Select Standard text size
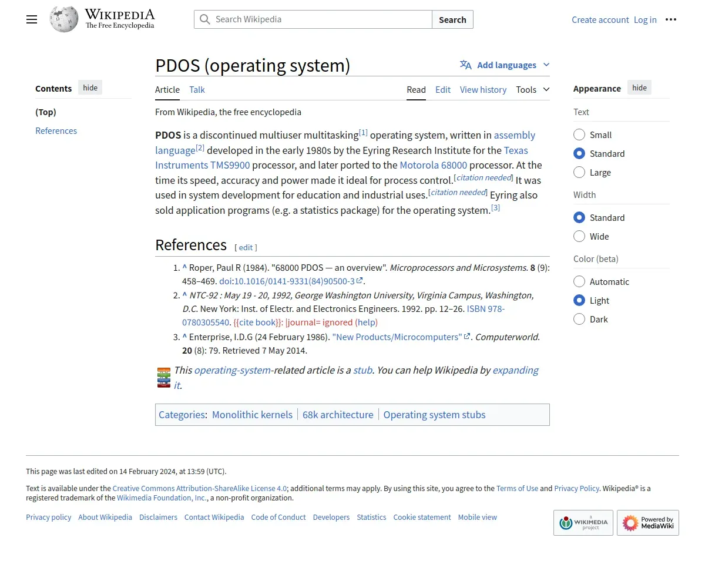Image resolution: width=705 pixels, height=588 pixels. coord(579,153)
